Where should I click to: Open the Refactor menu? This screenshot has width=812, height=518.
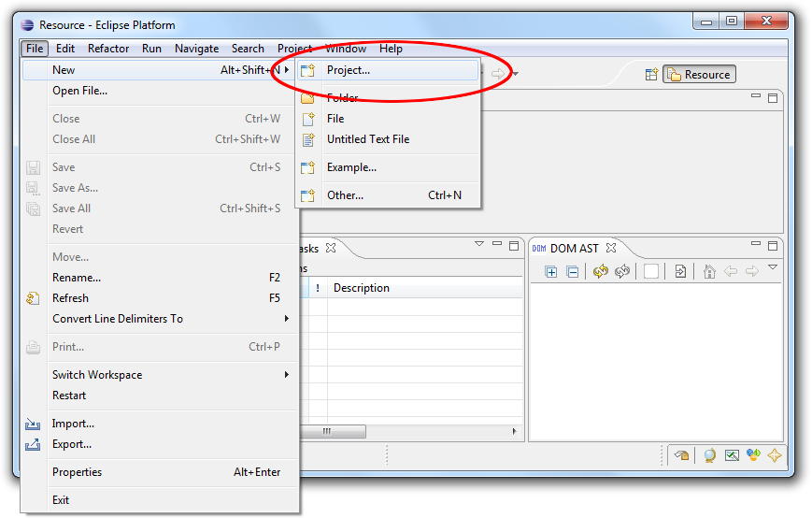point(108,49)
